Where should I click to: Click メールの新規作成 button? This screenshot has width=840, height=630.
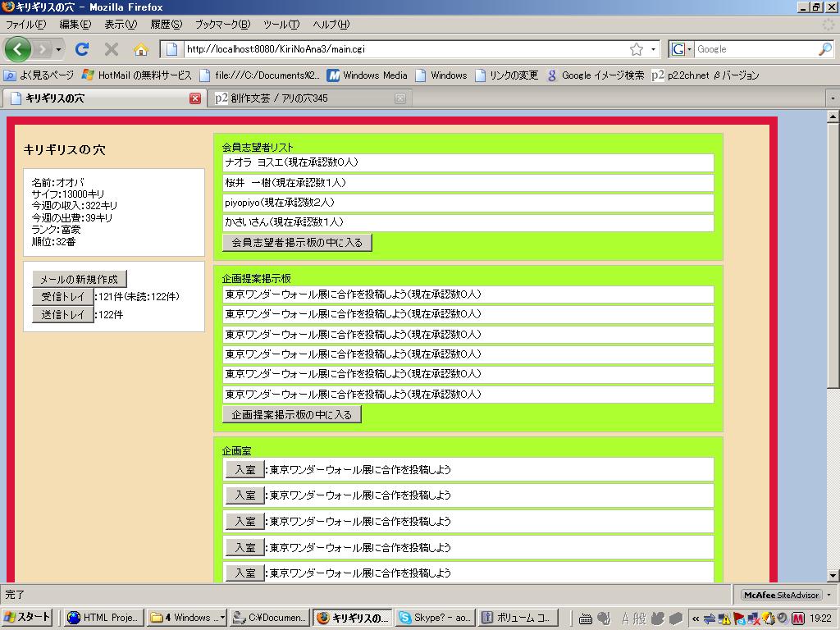click(80, 279)
